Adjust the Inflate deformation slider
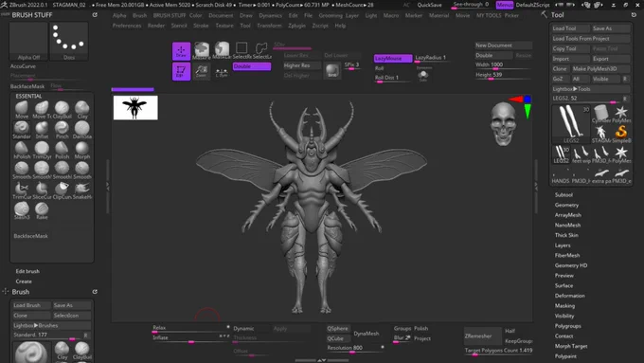Screen dimensions: 644x363 tap(191, 338)
